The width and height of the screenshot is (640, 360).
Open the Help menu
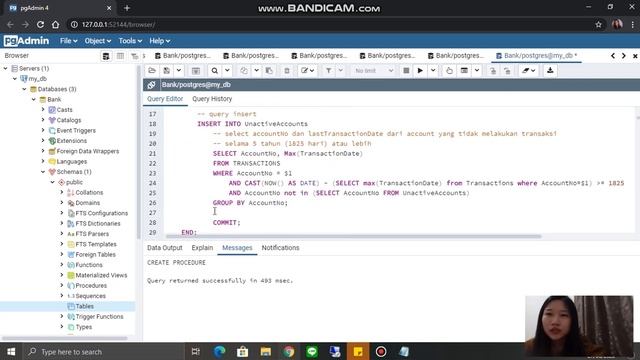pos(159,41)
